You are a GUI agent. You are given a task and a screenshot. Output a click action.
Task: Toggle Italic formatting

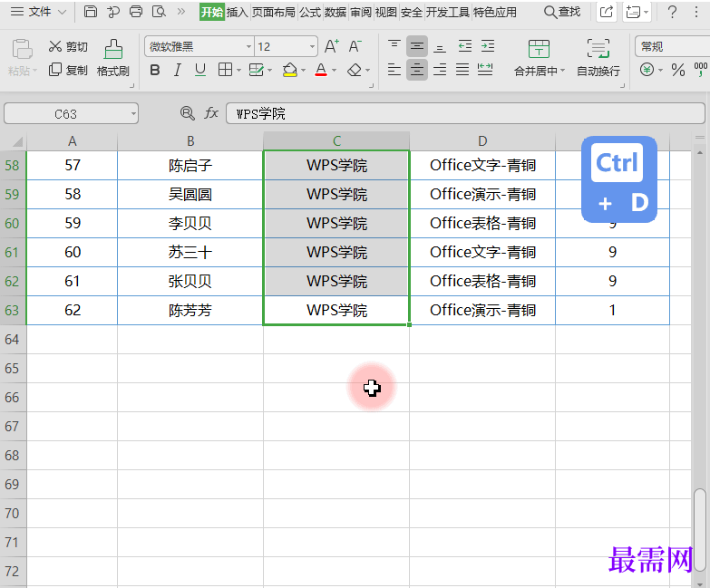pos(177,70)
